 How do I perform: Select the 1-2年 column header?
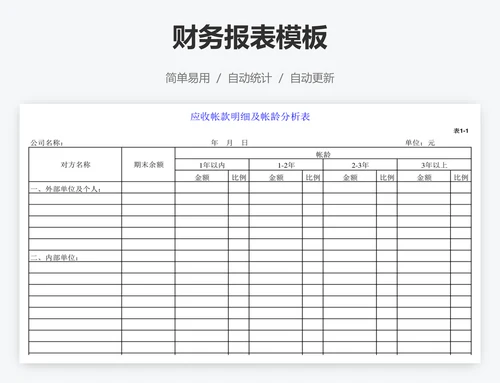(286, 165)
